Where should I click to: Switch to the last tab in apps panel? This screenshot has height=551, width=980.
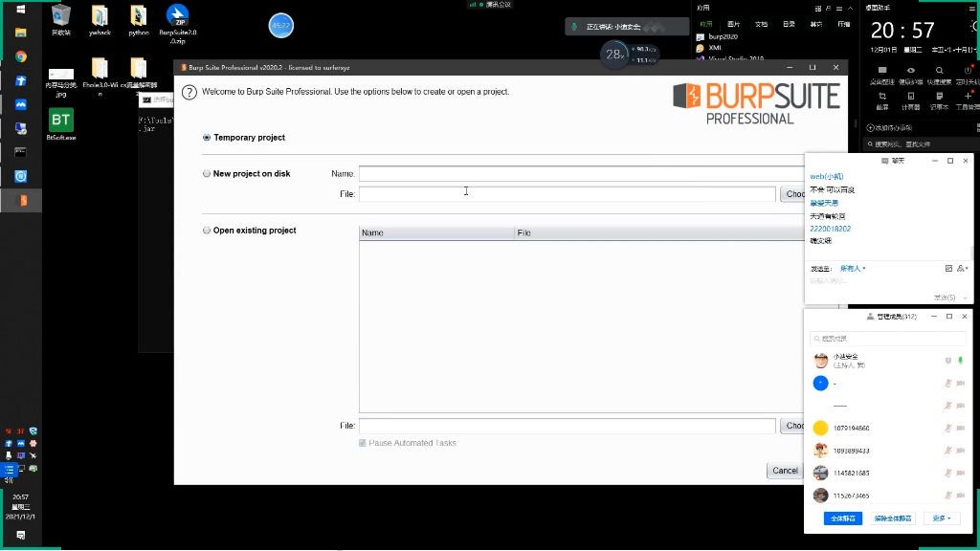click(x=844, y=24)
